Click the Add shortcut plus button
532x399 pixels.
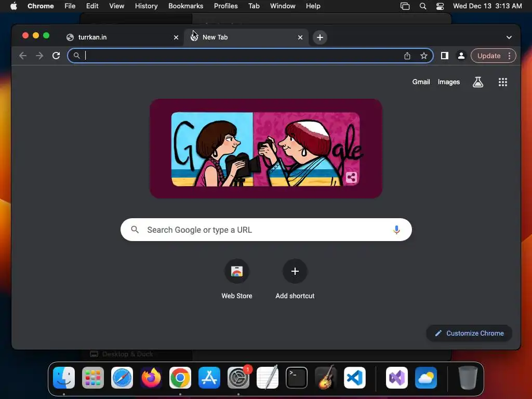pyautogui.click(x=295, y=271)
